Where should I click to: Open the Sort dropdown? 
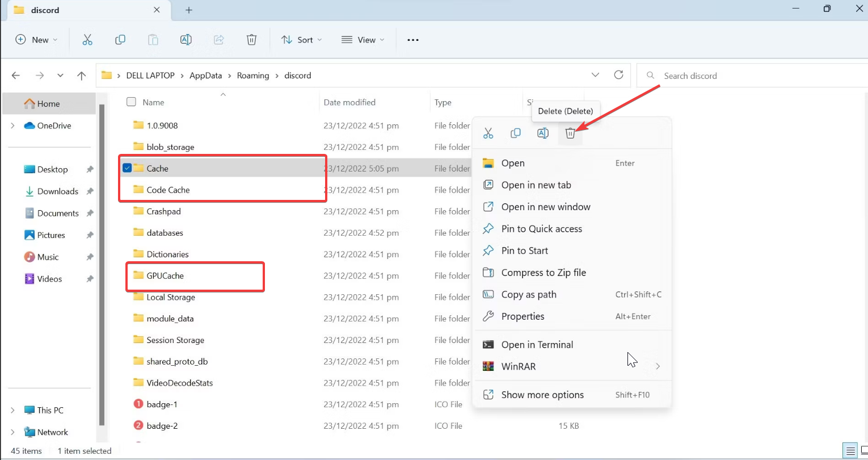tap(302, 40)
